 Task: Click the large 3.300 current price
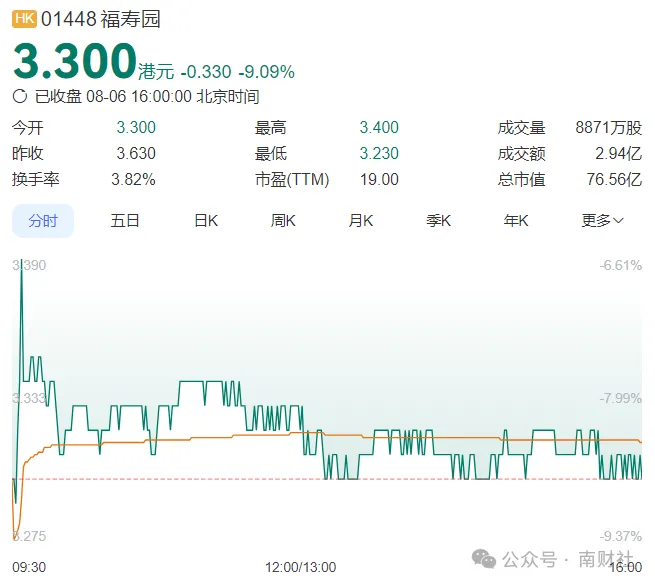[x=74, y=62]
